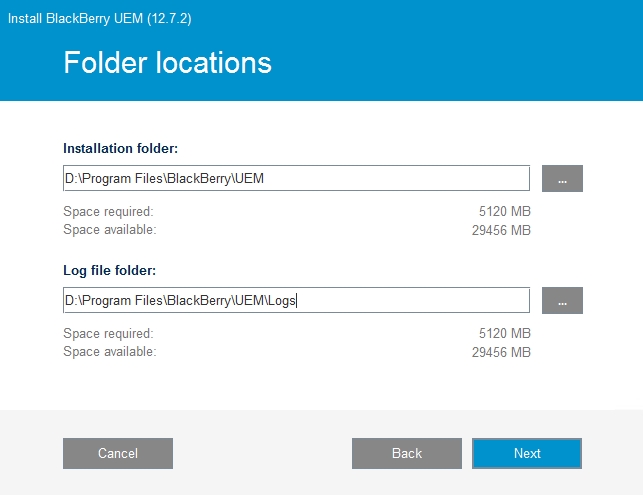The image size is (643, 495).
Task: Click the word 'Logs' in log path
Action: 281,300
